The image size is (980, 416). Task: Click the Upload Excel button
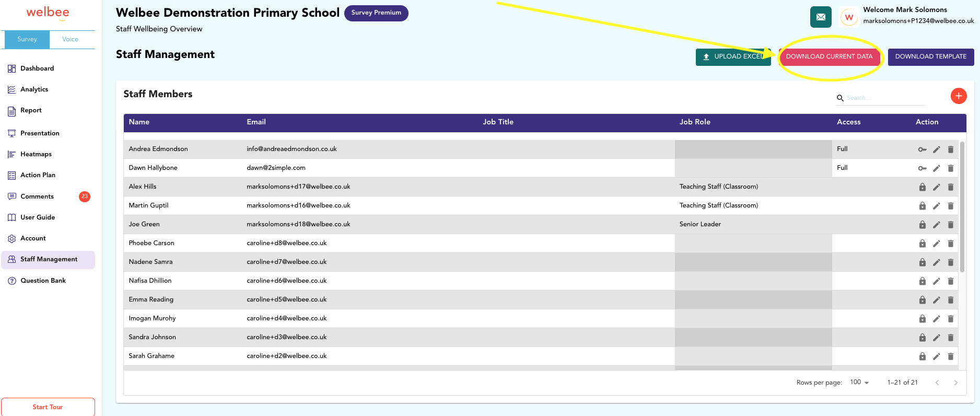pos(733,57)
